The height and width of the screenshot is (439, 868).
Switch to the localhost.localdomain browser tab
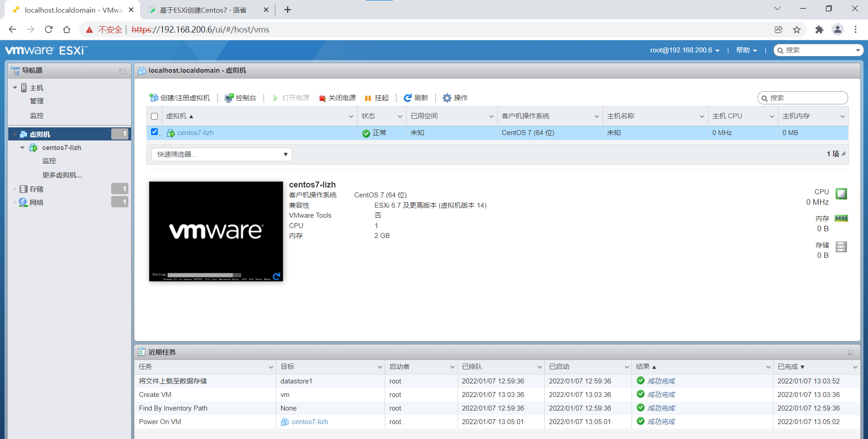tap(72, 10)
